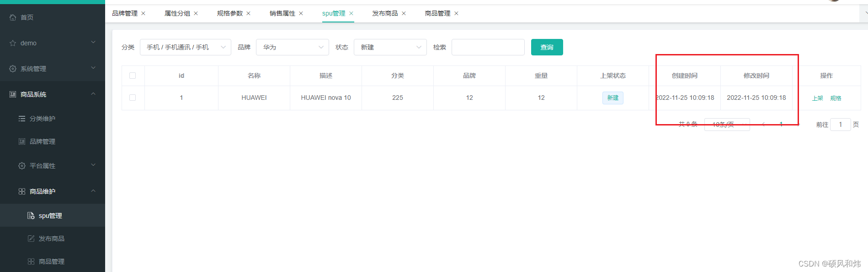
Task: Switch to the 销售属性 tab
Action: click(x=282, y=13)
